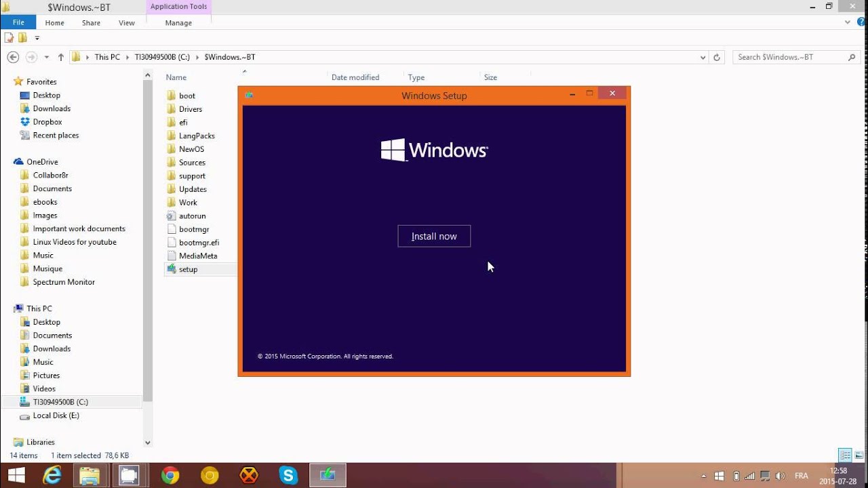Click TI30949500B (C:) in address bar
This screenshot has width=868, height=488.
point(162,57)
